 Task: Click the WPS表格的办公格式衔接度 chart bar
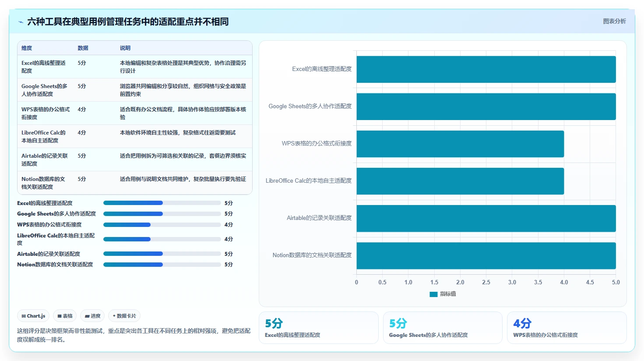[x=460, y=144]
